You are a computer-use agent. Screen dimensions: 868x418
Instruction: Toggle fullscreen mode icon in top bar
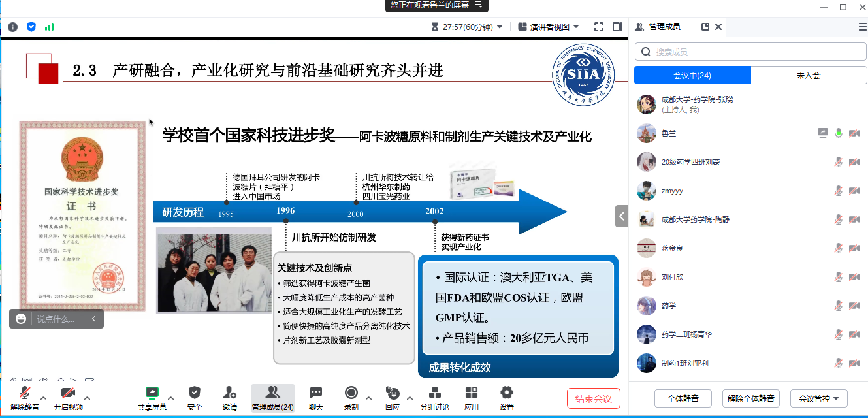pos(599,27)
